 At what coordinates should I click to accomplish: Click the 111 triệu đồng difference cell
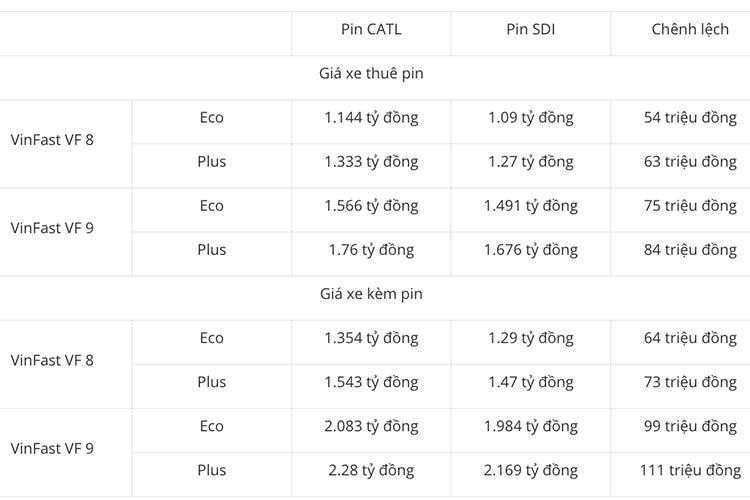(690, 470)
